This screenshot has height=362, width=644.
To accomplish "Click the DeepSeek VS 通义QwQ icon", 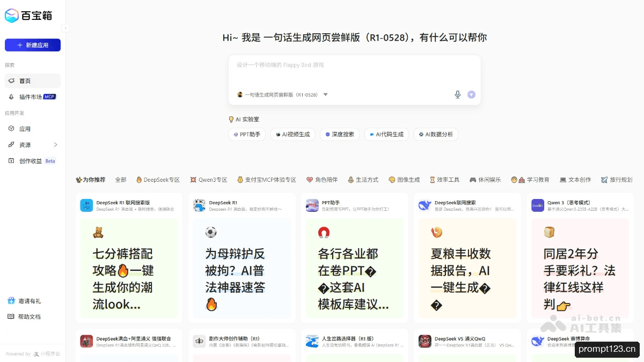I will coord(425,341).
